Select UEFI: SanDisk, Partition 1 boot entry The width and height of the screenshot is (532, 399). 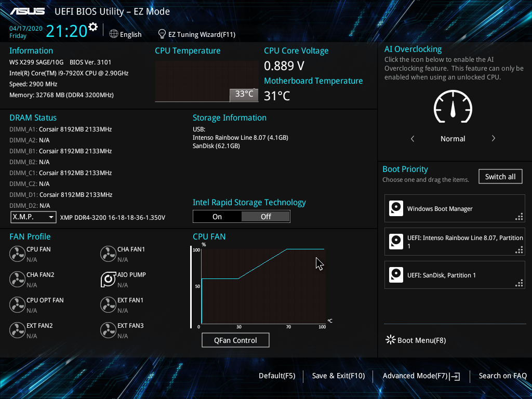[454, 275]
